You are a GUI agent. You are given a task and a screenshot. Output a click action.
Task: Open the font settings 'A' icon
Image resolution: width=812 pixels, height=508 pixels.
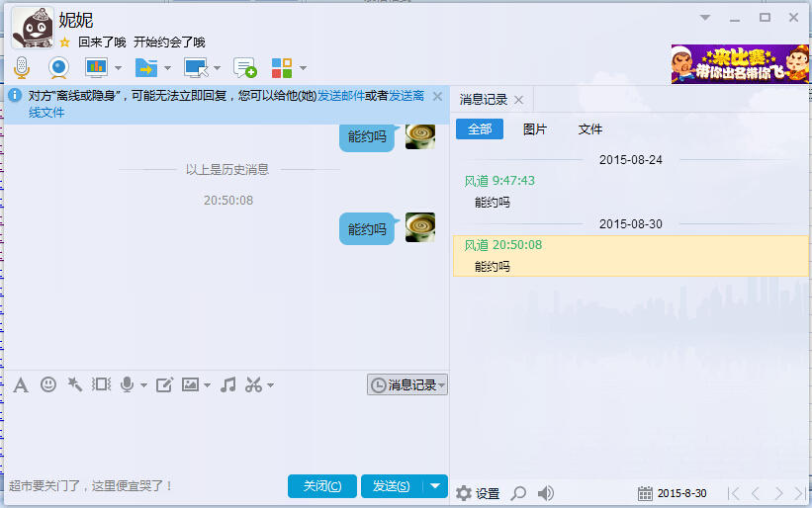pos(21,384)
